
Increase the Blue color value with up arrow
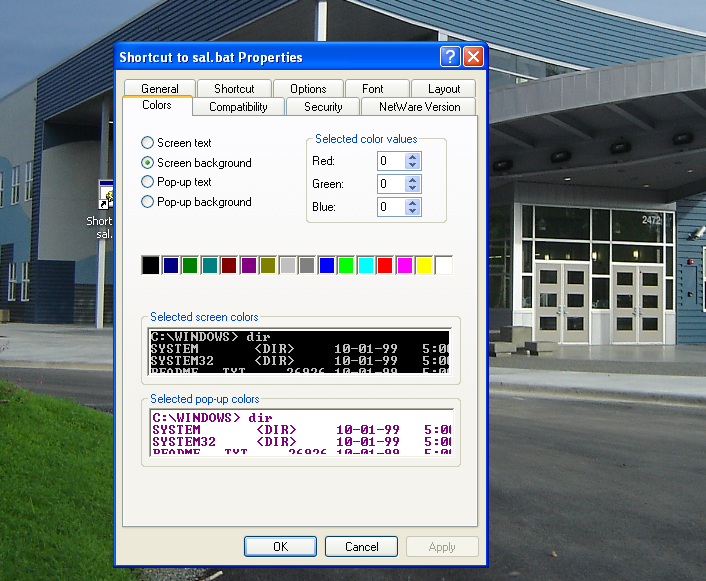413,203
